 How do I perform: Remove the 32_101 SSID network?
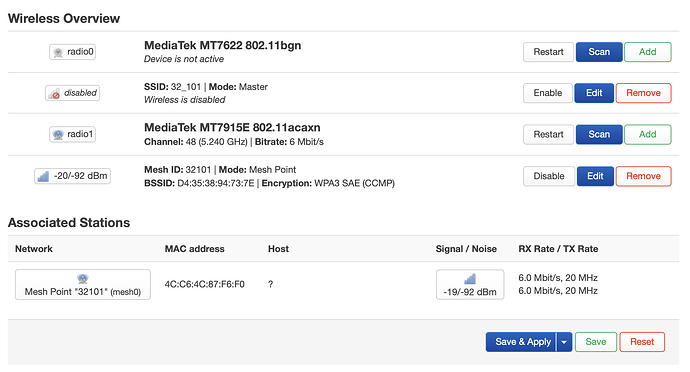pyautogui.click(x=643, y=93)
